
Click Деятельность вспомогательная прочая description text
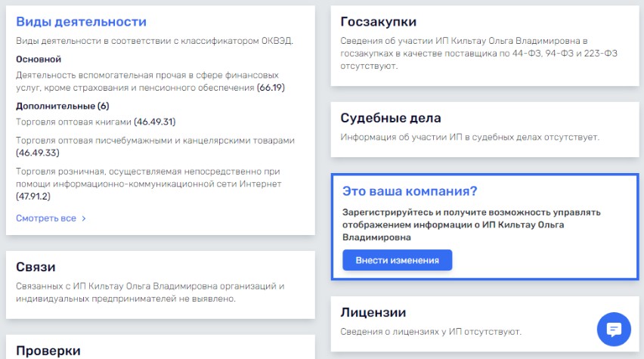click(150, 82)
